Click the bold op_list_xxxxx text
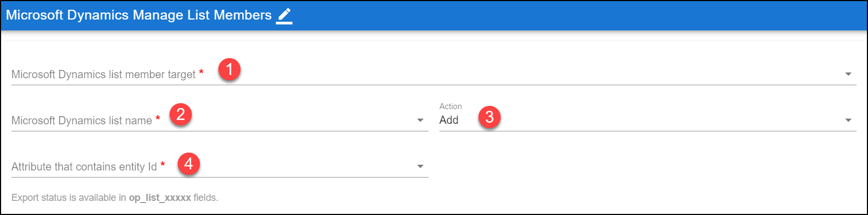Image resolution: width=868 pixels, height=215 pixels. tap(160, 198)
